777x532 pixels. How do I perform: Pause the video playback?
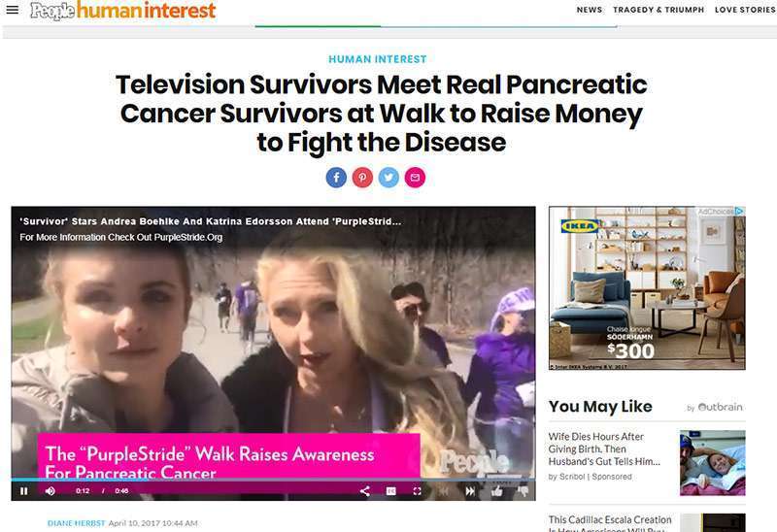click(x=23, y=491)
